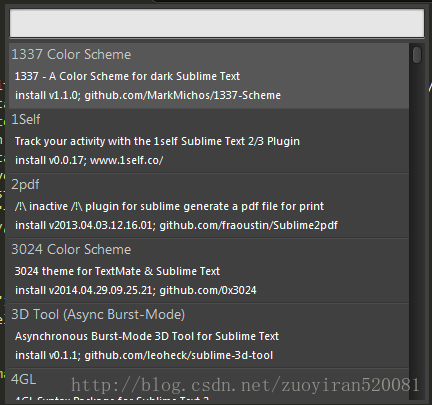The image size is (432, 405).
Task: Click '1337 - A Color Scheme for dark Sublime Text'
Action: click(x=127, y=76)
